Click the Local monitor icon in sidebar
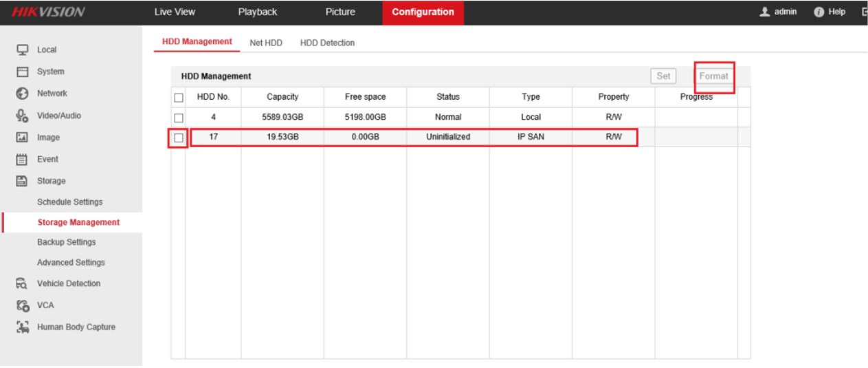 pos(23,50)
